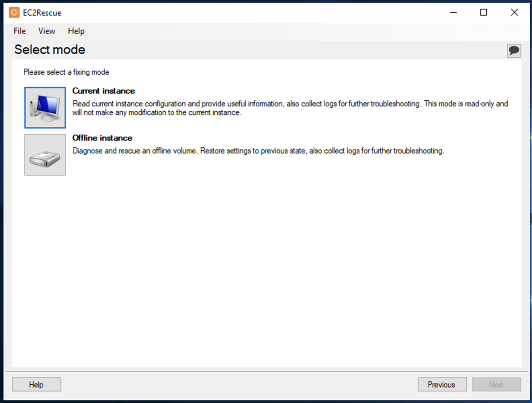Select the Current instance computer icon
Screen dimensions: 532x403
coord(45,107)
